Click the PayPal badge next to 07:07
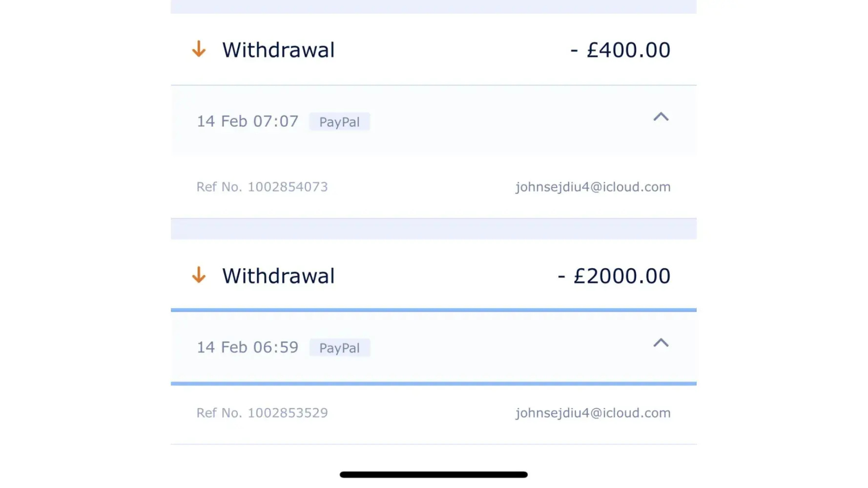Screen dimensions: 868x488 tap(339, 122)
